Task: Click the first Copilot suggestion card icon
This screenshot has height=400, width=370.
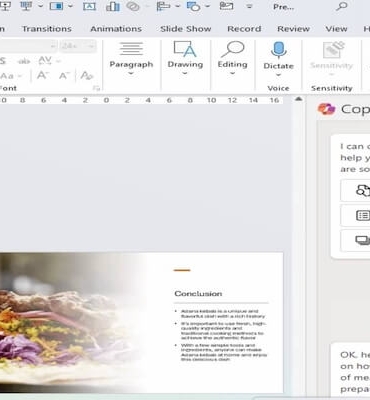Action: 363,191
